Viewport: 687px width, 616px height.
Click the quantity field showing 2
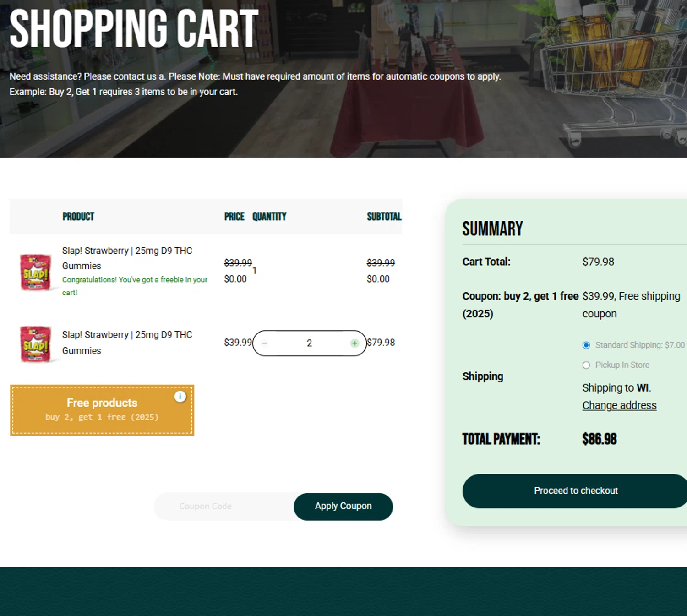(x=309, y=343)
